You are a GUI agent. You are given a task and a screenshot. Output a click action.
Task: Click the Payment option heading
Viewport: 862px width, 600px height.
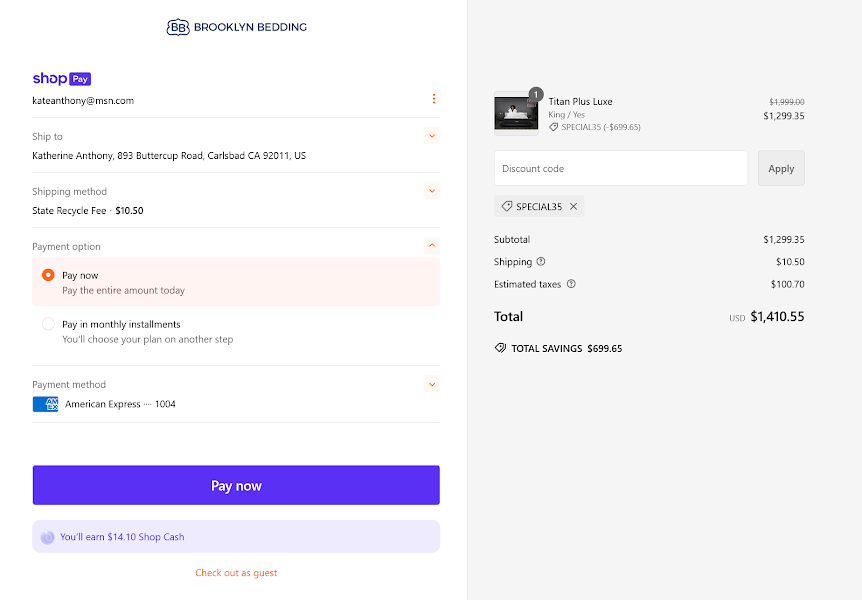(67, 246)
